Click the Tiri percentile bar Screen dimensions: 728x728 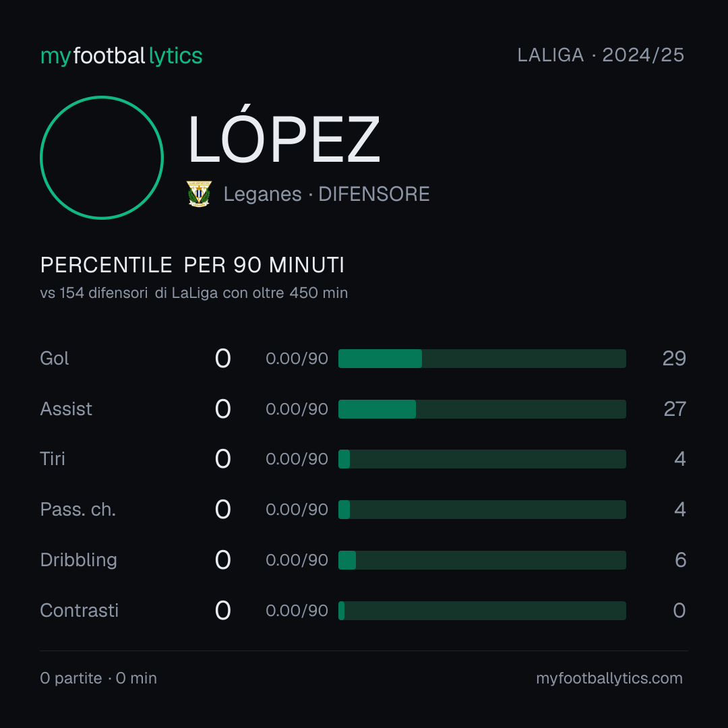tap(482, 459)
